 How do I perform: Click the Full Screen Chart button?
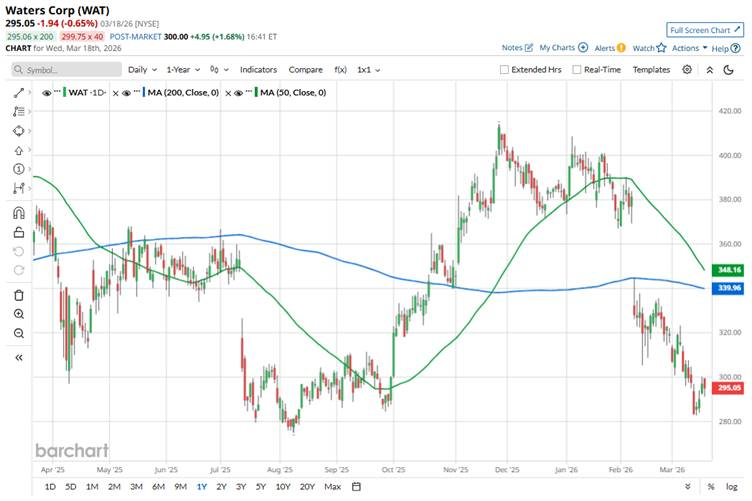click(705, 30)
